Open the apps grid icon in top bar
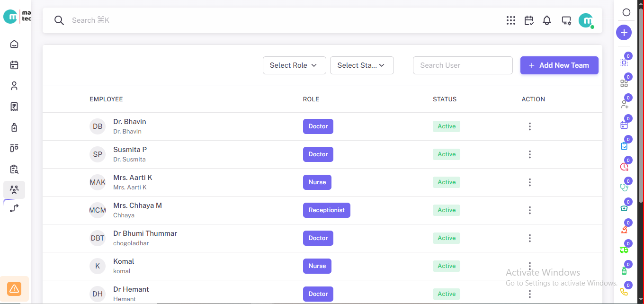644x304 pixels. 510,20
